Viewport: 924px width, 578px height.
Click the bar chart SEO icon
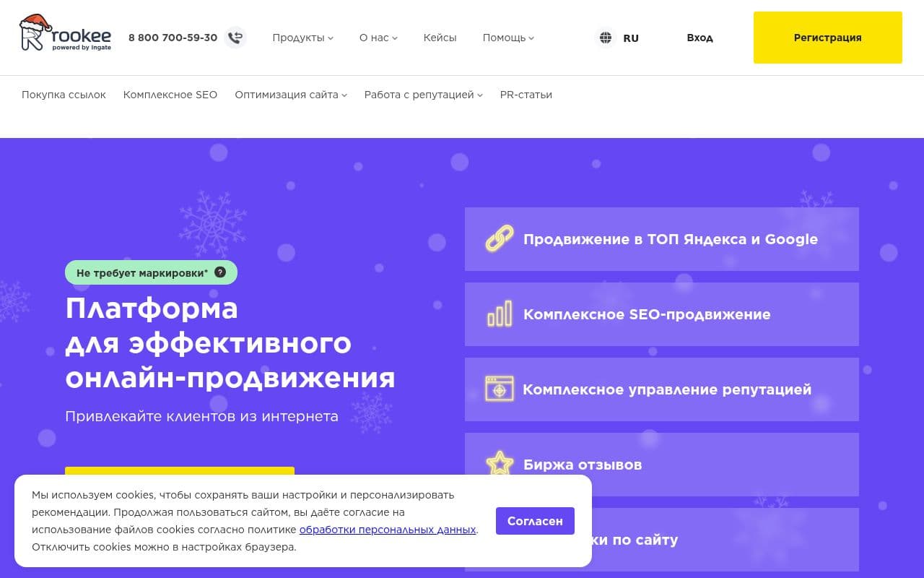click(499, 314)
